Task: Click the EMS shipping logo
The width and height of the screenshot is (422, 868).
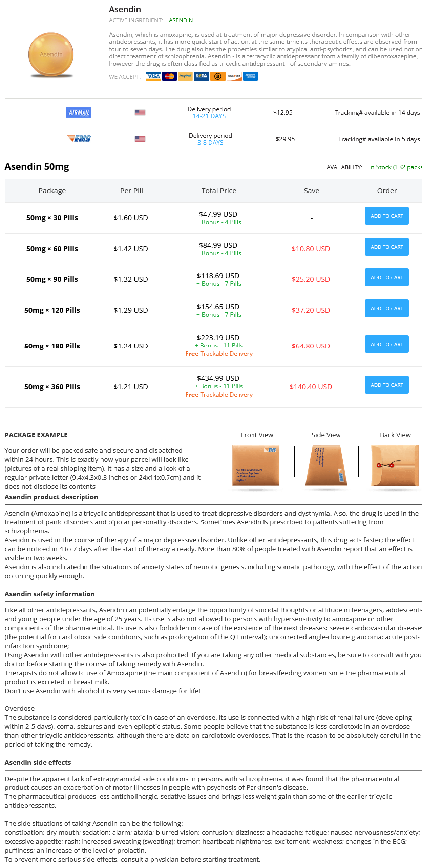Action: click(x=79, y=139)
